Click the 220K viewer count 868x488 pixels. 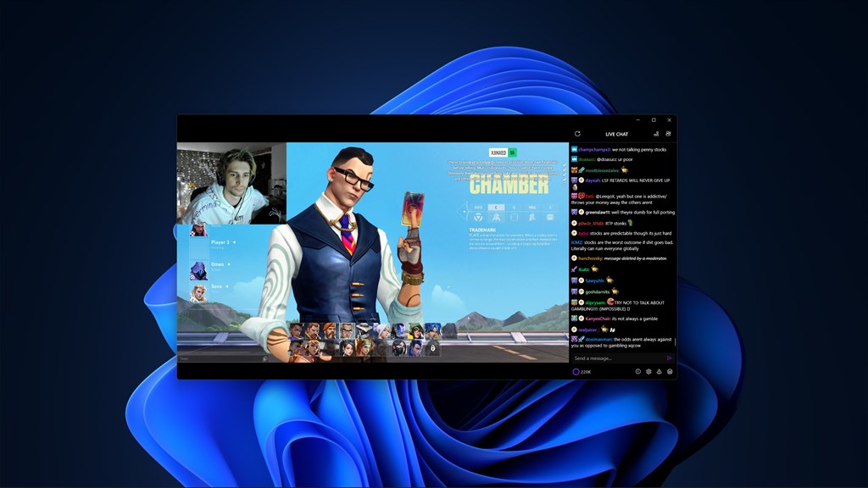[x=587, y=372]
